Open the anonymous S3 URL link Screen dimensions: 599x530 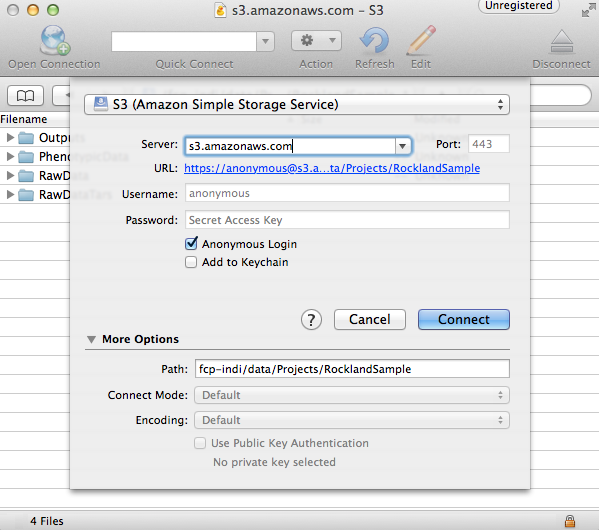pyautogui.click(x=332, y=168)
